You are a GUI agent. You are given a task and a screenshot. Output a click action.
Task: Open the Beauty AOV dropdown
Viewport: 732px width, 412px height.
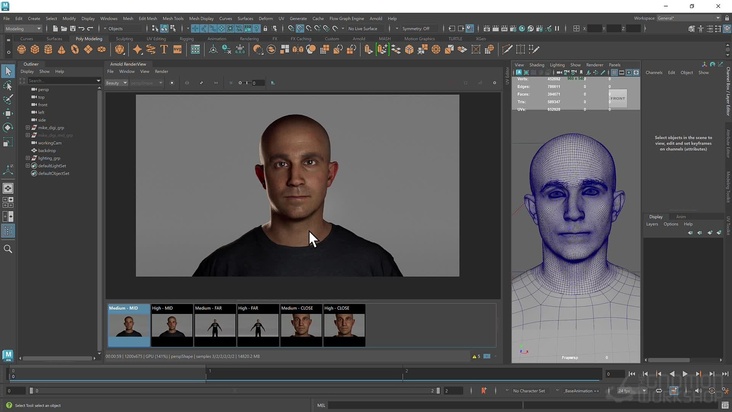pos(116,83)
